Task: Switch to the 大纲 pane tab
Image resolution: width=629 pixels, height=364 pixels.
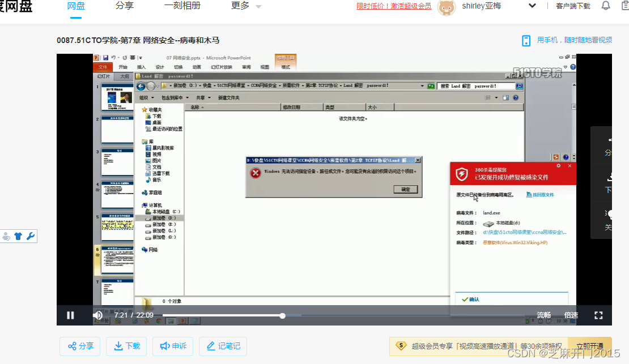Action: pyautogui.click(x=125, y=76)
